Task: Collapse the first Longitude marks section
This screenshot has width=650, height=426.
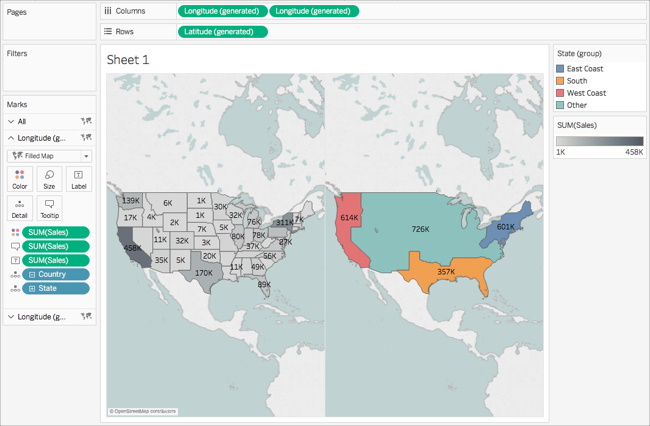Action: [11, 138]
